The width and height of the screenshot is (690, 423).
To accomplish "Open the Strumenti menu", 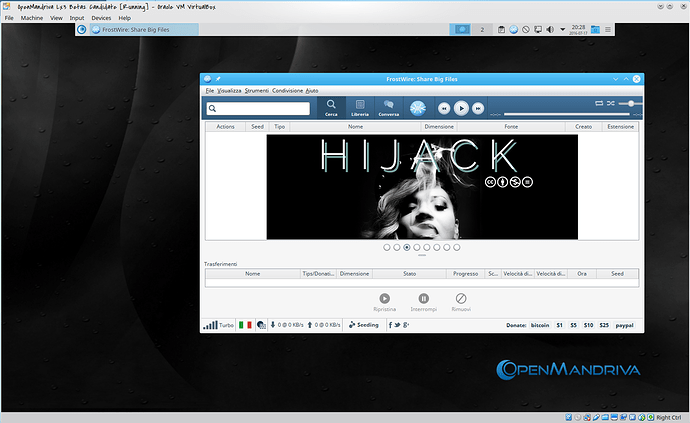I will [x=257, y=91].
